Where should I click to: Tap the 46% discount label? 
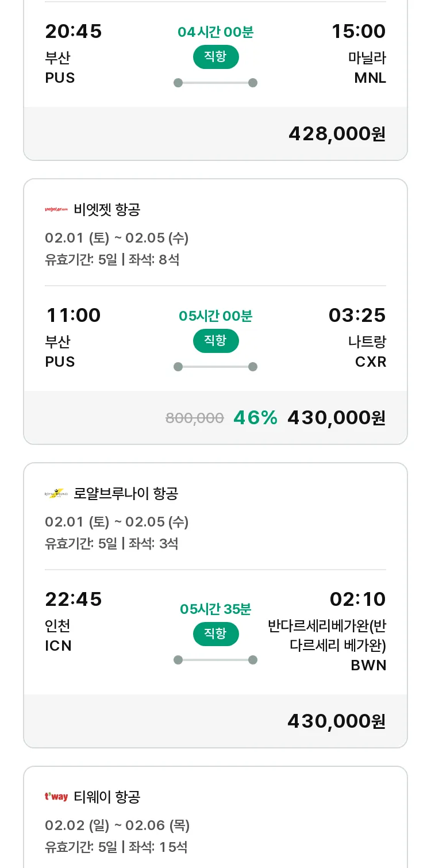(255, 418)
